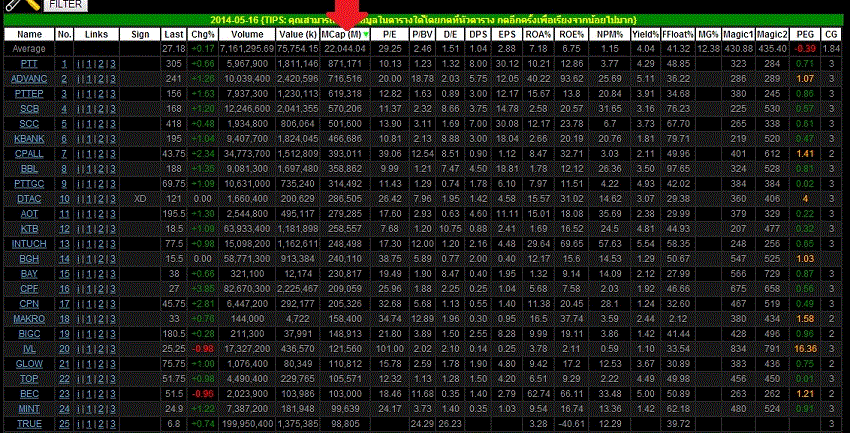This screenshot has height=433, width=850.
Task: Sort by ROA% column header
Action: [x=538, y=34]
